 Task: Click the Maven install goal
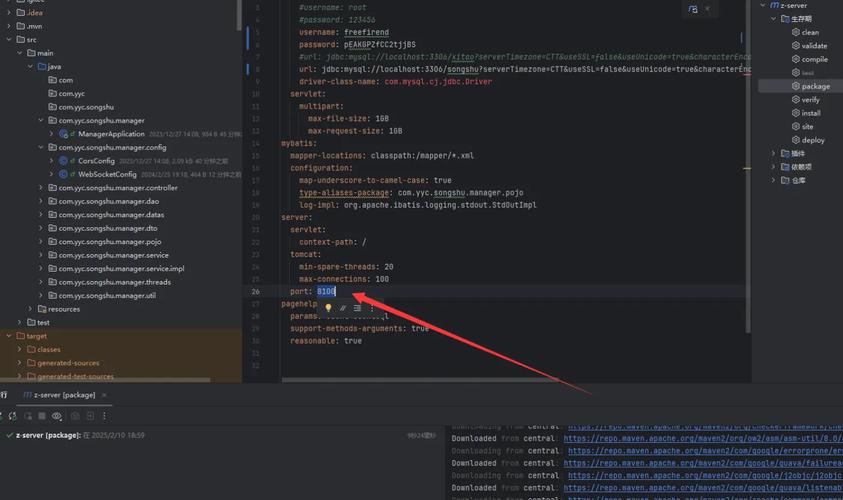pos(810,113)
